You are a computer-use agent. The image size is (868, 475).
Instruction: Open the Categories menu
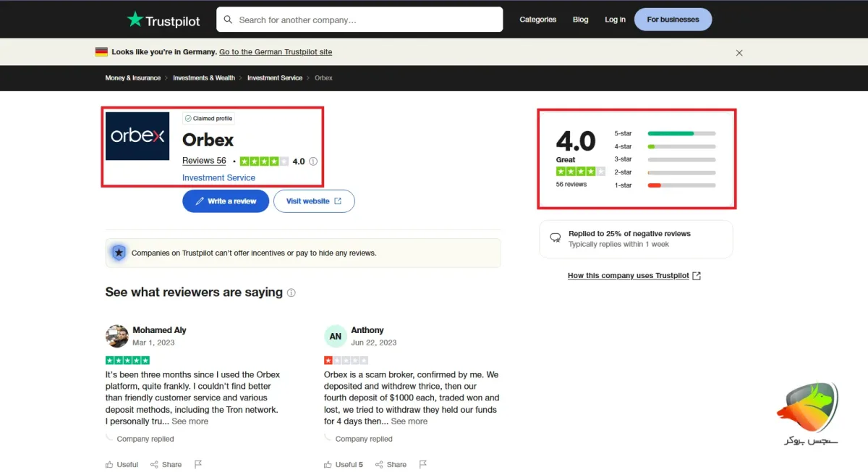tap(538, 20)
